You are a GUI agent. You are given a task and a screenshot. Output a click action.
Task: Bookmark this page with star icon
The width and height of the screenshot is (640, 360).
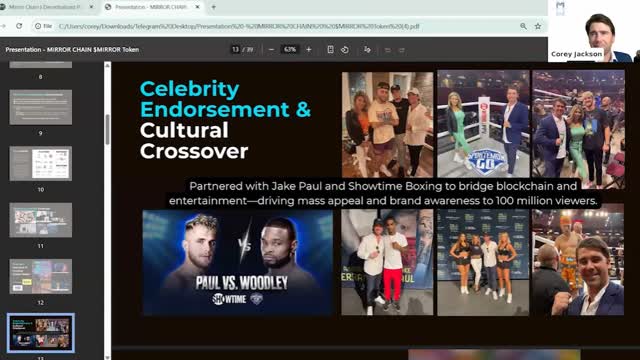[x=538, y=26]
